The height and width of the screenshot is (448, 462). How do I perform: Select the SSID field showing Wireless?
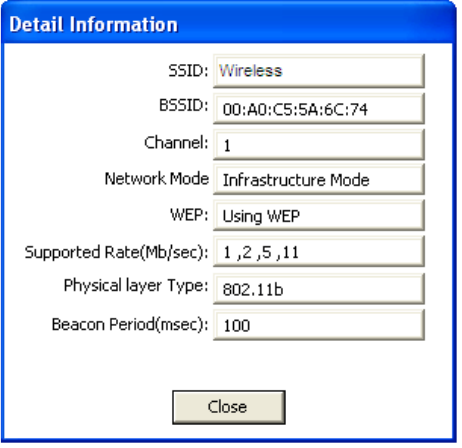tap(319, 71)
